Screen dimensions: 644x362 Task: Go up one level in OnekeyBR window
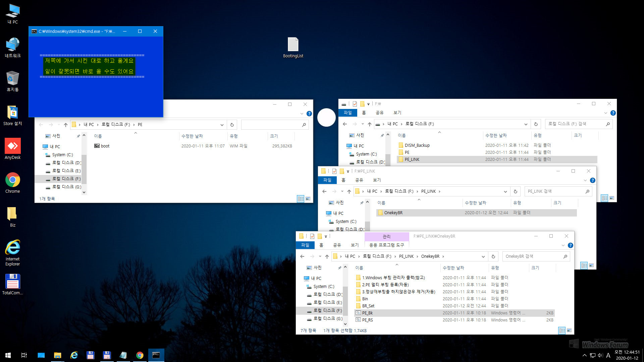coord(327,256)
